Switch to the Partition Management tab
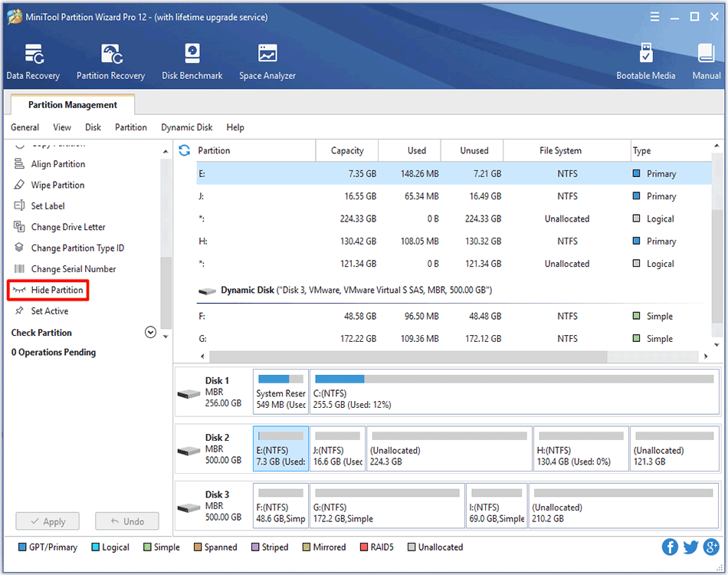728x575 pixels. (x=71, y=104)
